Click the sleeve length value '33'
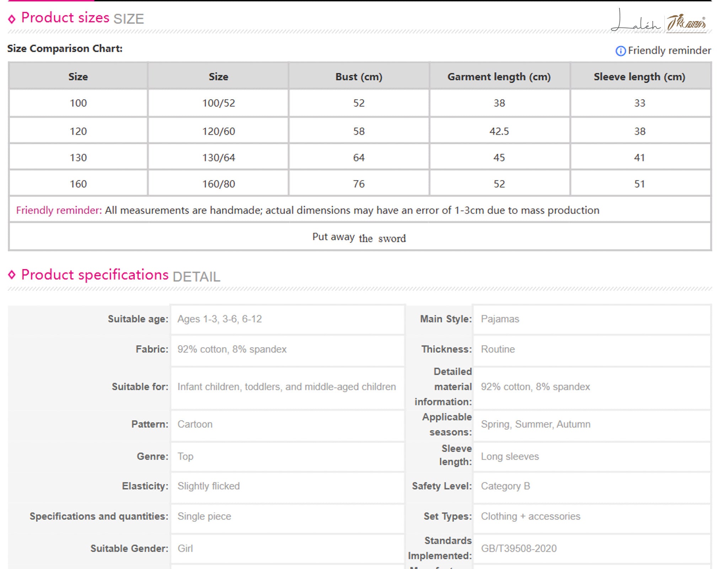Viewport: 728px width, 569px height. 639,103
